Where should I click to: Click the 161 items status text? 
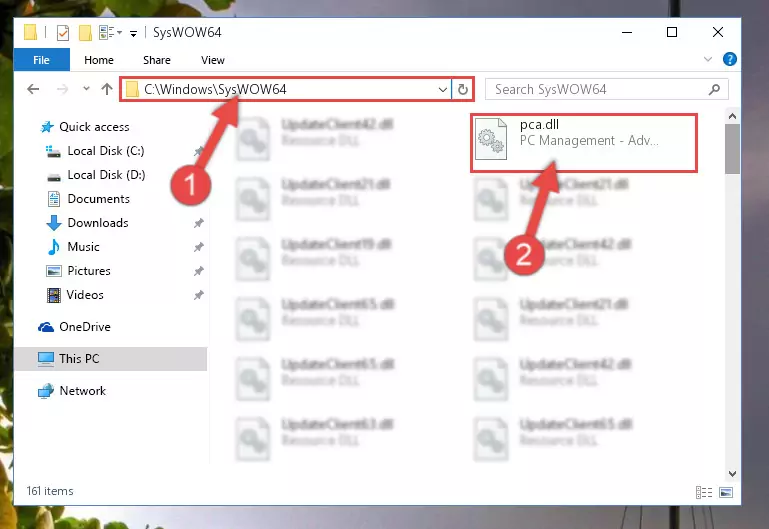point(50,491)
